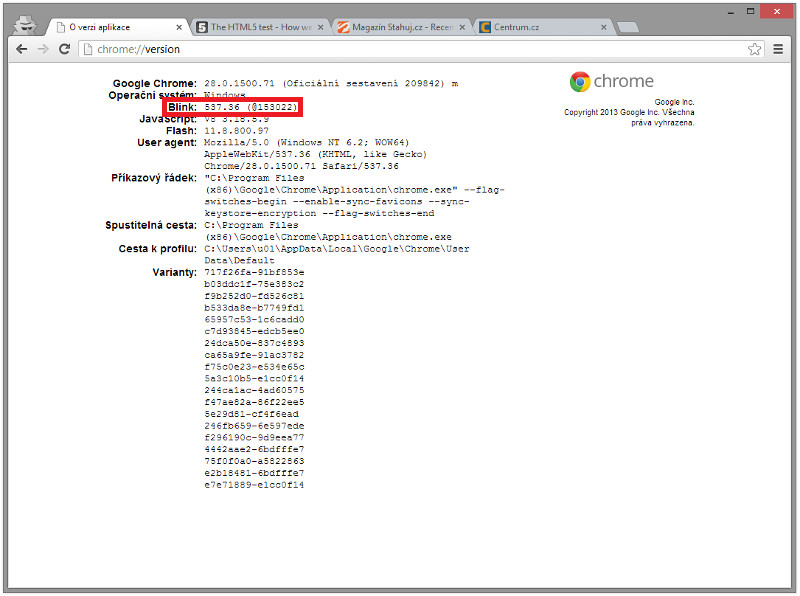Image resolution: width=800 pixels, height=596 pixels.
Task: Click the incognito spy icon
Action: [24, 24]
